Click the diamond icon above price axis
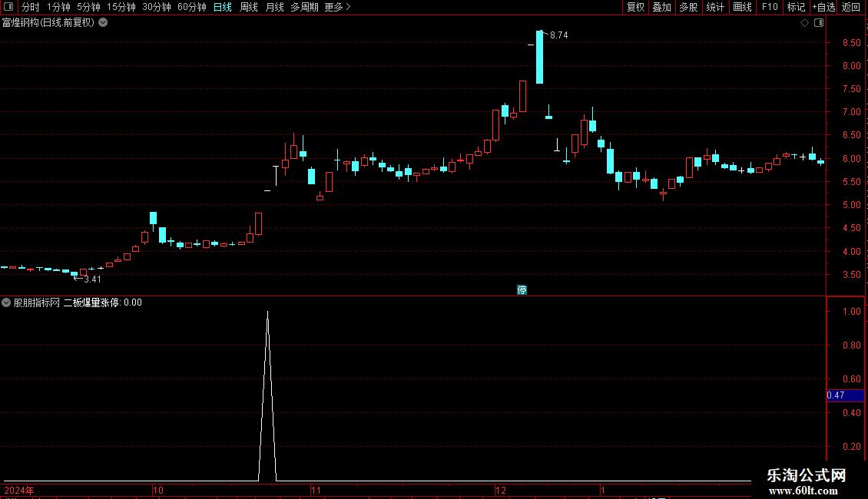The height and width of the screenshot is (499, 868). pyautogui.click(x=805, y=23)
